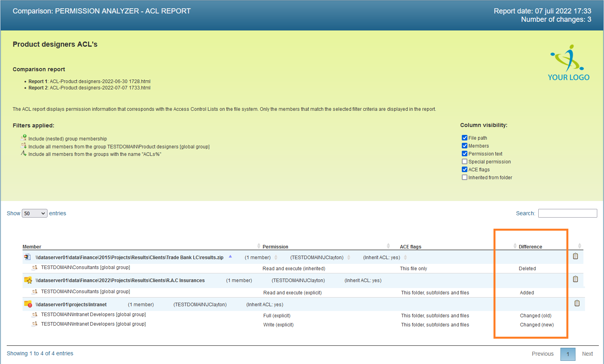
Task: Copy Intranet row using clipboard icon
Action: [577, 303]
